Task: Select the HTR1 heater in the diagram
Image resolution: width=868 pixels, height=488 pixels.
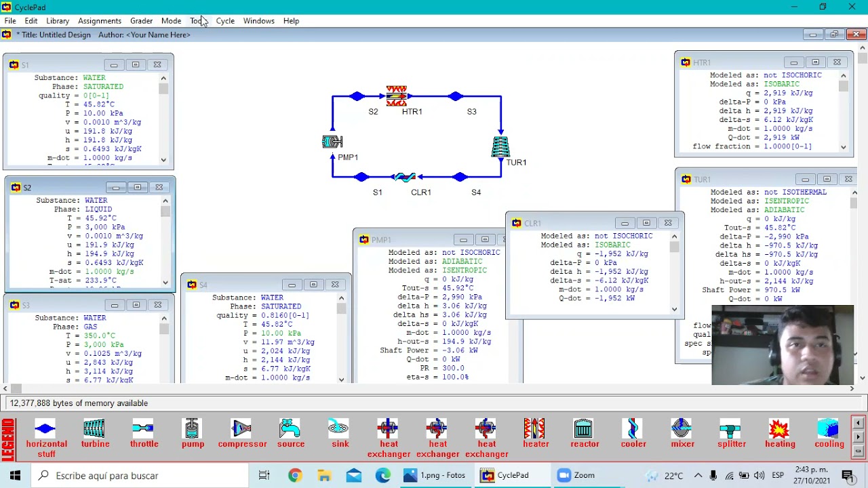Action: (x=396, y=95)
